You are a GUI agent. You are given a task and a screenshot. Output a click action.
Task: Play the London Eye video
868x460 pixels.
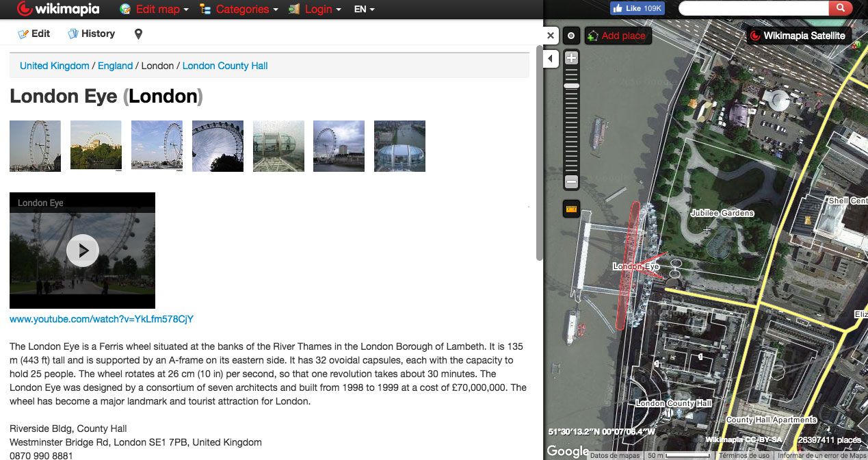tap(83, 251)
